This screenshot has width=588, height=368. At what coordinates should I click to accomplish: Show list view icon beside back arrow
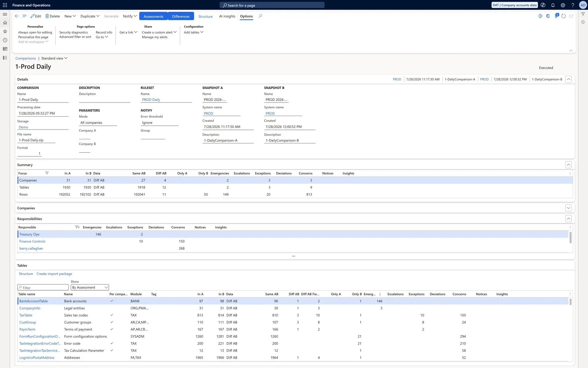click(24, 16)
